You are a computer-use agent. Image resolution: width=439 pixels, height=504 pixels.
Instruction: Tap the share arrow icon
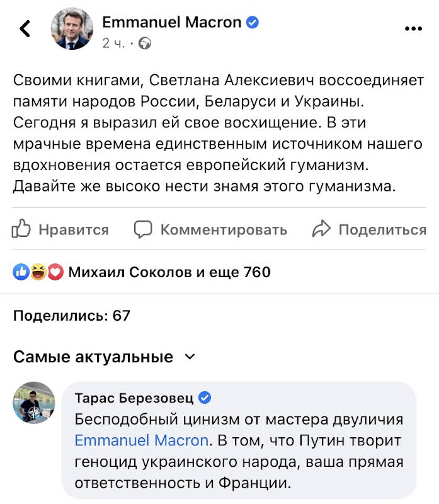[321, 229]
